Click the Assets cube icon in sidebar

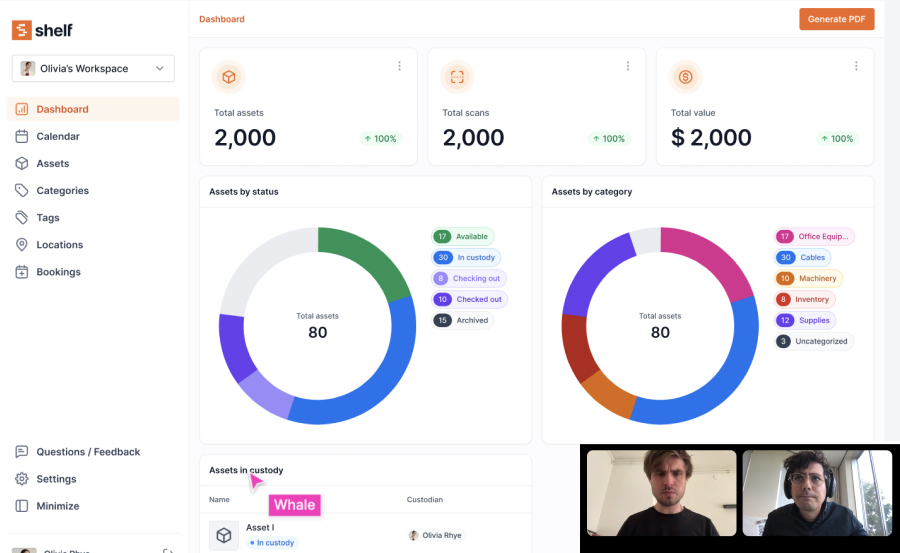pos(22,163)
